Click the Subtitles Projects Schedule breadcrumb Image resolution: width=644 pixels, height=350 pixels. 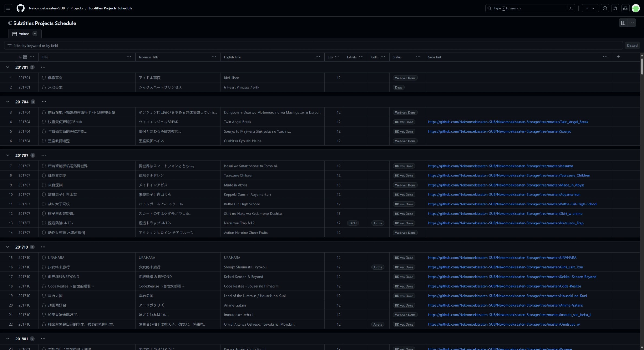(x=110, y=8)
